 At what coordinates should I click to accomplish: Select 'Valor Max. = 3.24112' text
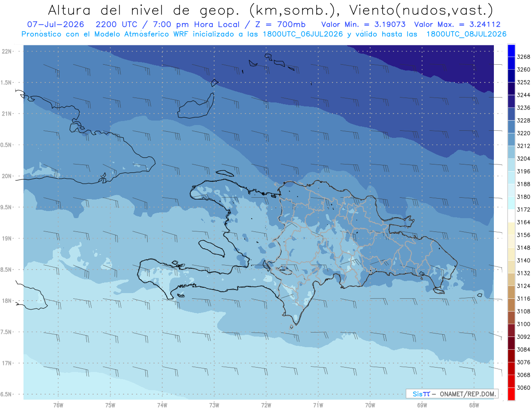[x=457, y=24]
